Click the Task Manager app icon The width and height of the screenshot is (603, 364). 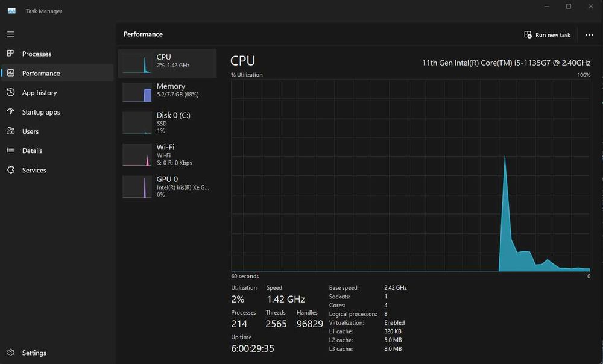tap(11, 11)
